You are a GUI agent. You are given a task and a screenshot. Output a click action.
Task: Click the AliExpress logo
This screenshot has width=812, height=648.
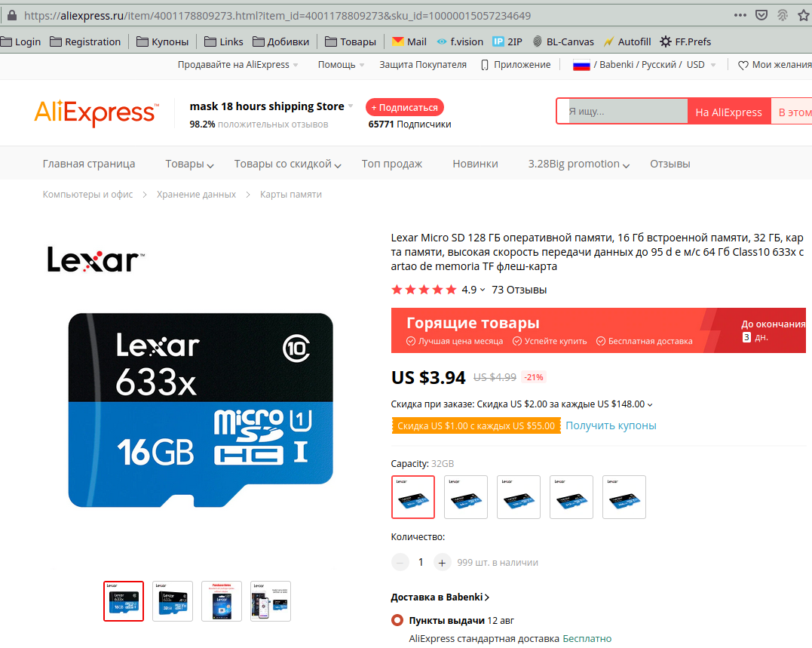coord(97,113)
